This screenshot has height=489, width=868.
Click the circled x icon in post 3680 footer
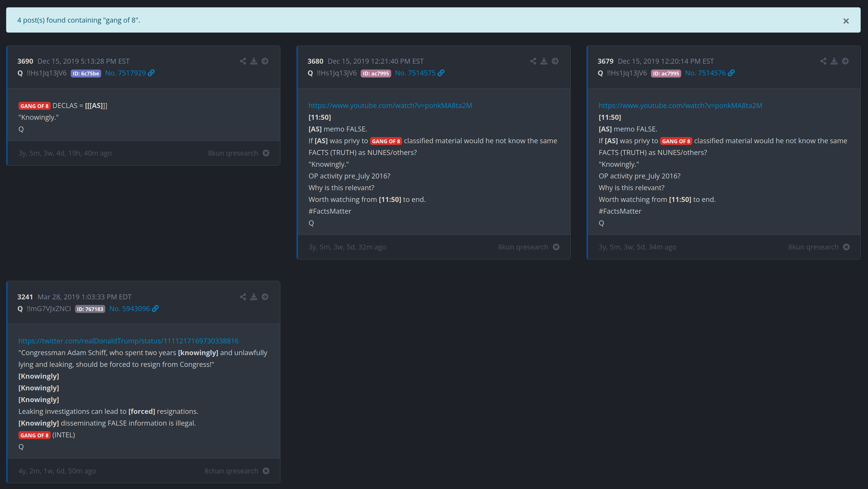pyautogui.click(x=556, y=247)
